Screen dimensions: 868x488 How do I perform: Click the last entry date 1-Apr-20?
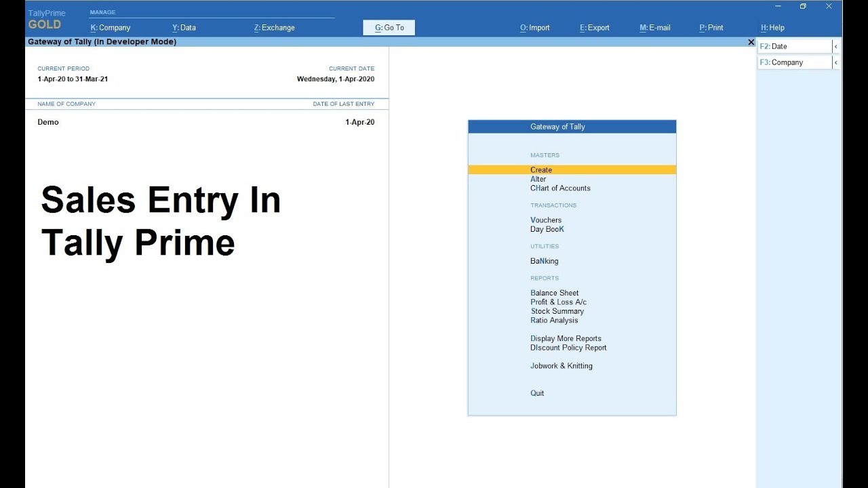pos(360,122)
